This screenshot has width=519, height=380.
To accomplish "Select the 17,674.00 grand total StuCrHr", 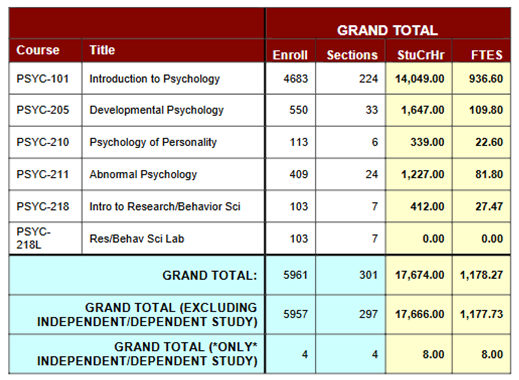I will click(x=420, y=275).
